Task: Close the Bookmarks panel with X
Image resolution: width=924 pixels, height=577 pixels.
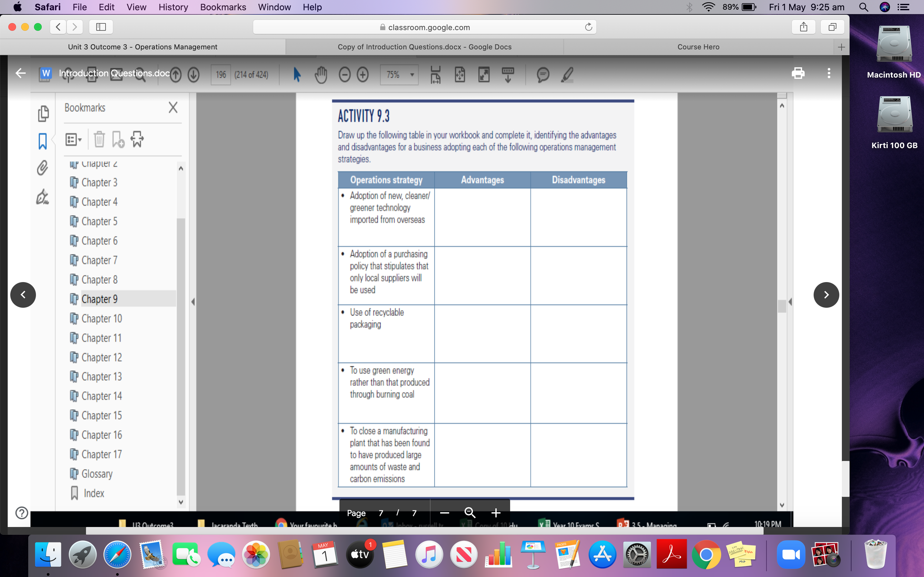Action: click(x=173, y=108)
